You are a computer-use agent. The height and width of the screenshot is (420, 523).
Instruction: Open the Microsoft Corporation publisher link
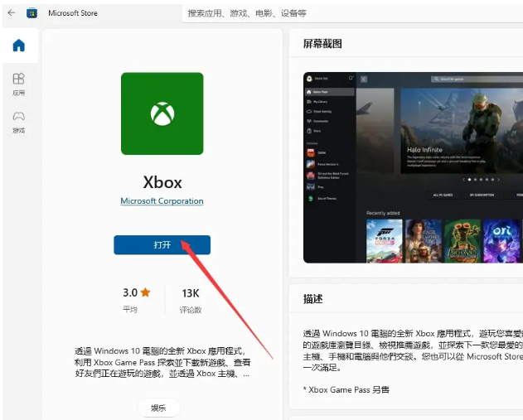(x=162, y=201)
